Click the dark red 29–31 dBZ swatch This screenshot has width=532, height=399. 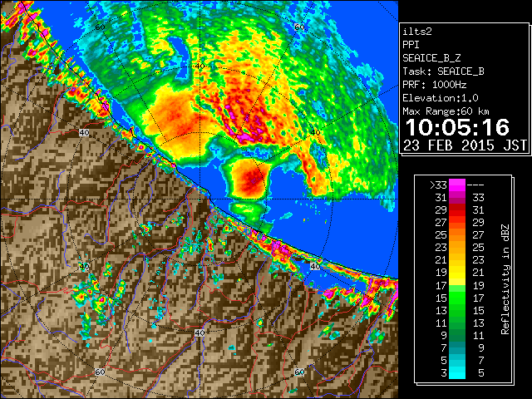click(457, 210)
